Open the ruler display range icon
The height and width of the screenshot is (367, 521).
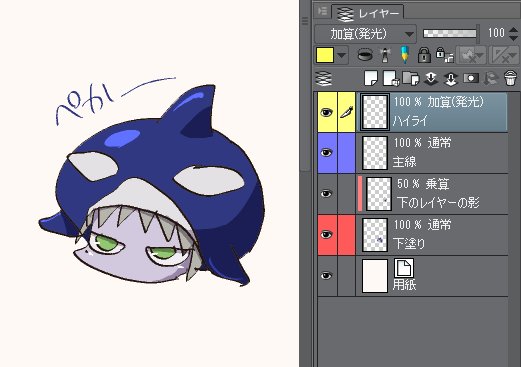pos(504,55)
